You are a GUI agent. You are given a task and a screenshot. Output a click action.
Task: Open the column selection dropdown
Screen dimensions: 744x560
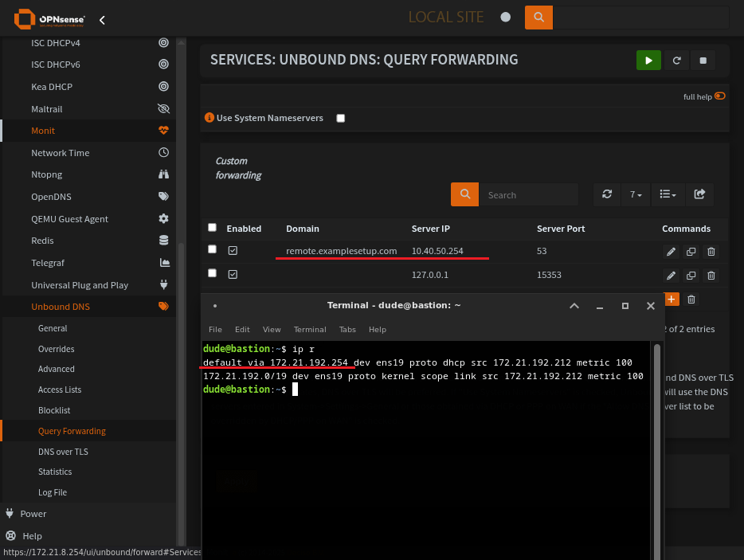pos(668,194)
